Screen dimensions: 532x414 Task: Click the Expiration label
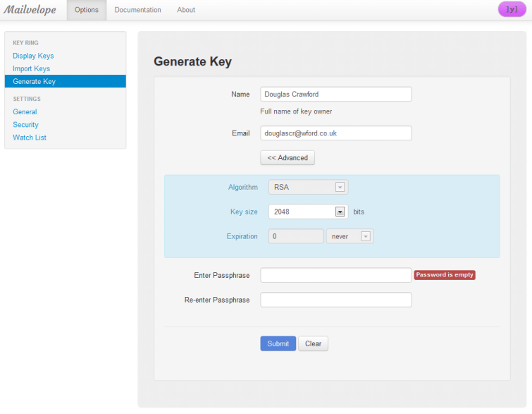(x=242, y=236)
